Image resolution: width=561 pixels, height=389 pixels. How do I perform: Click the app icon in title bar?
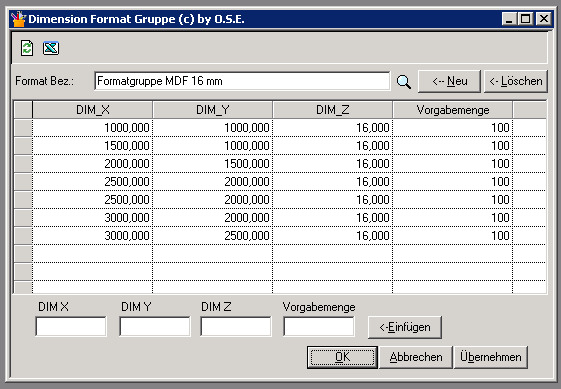point(18,19)
